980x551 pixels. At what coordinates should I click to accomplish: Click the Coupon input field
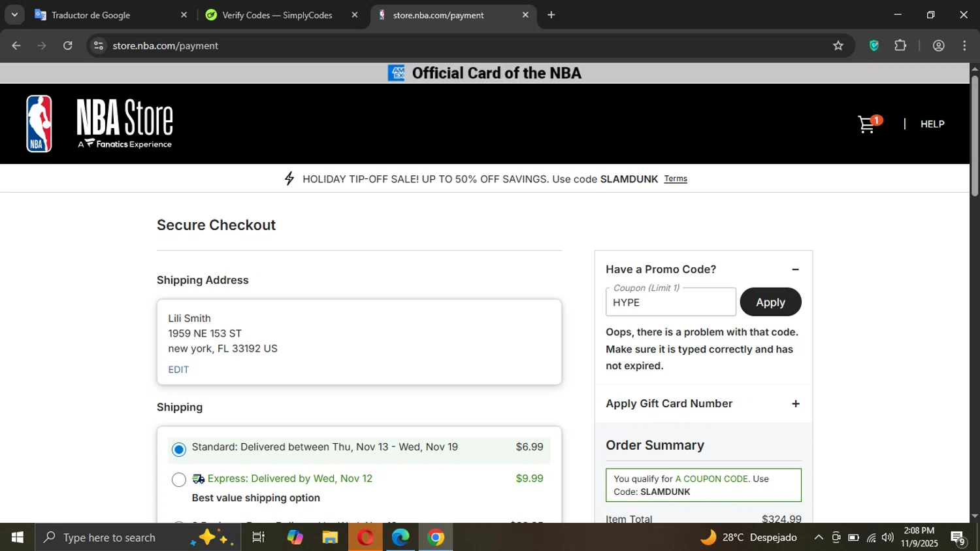point(671,302)
